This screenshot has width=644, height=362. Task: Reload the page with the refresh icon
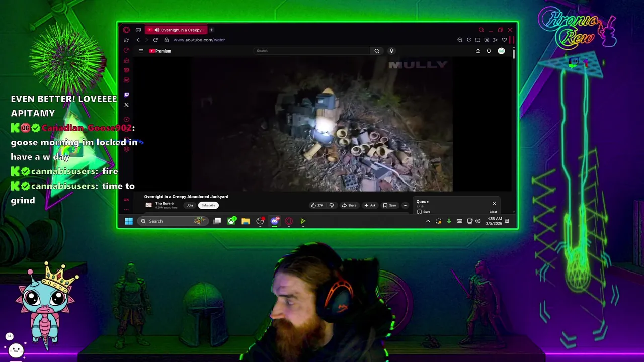point(155,40)
